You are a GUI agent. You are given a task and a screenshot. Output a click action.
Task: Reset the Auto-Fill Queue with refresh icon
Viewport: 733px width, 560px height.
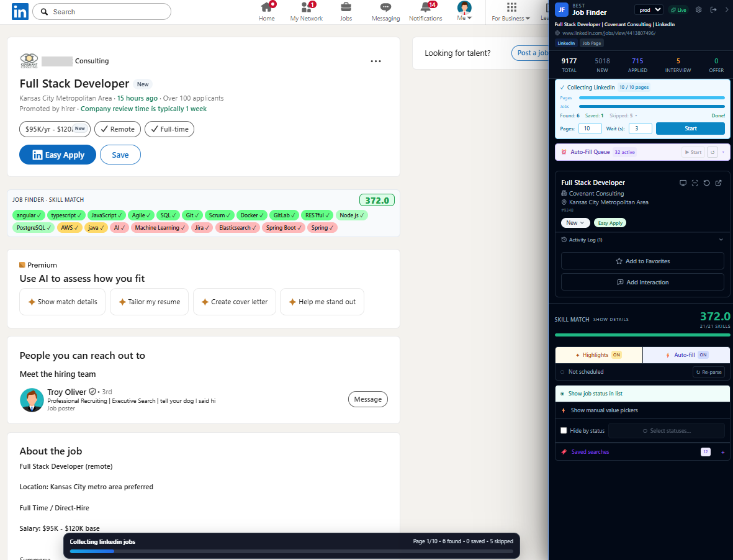pos(713,152)
